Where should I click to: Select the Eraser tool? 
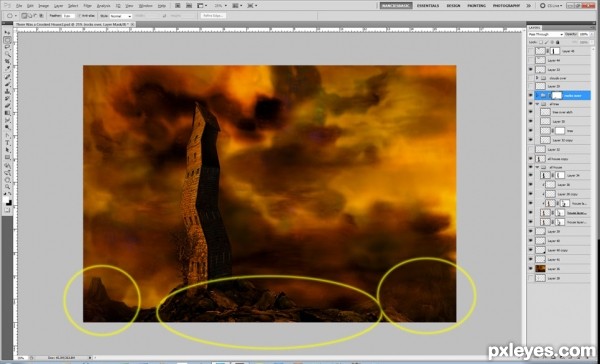pos(7,106)
